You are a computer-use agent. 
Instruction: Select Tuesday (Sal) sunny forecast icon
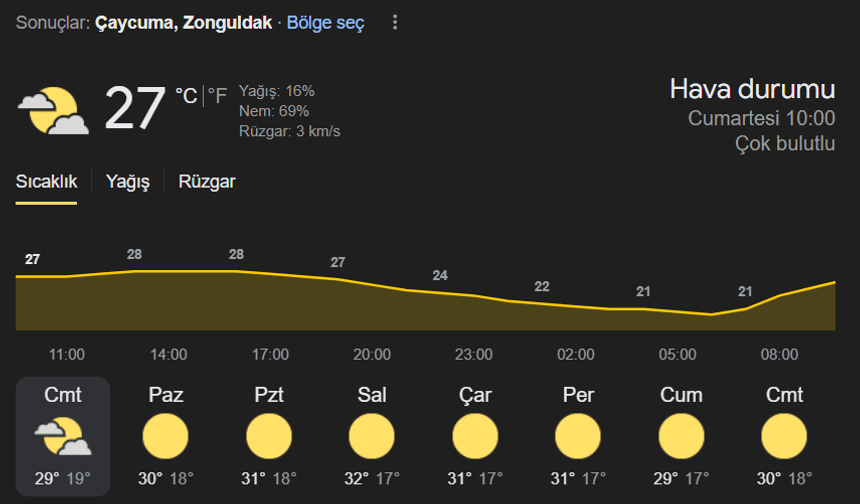(372, 437)
